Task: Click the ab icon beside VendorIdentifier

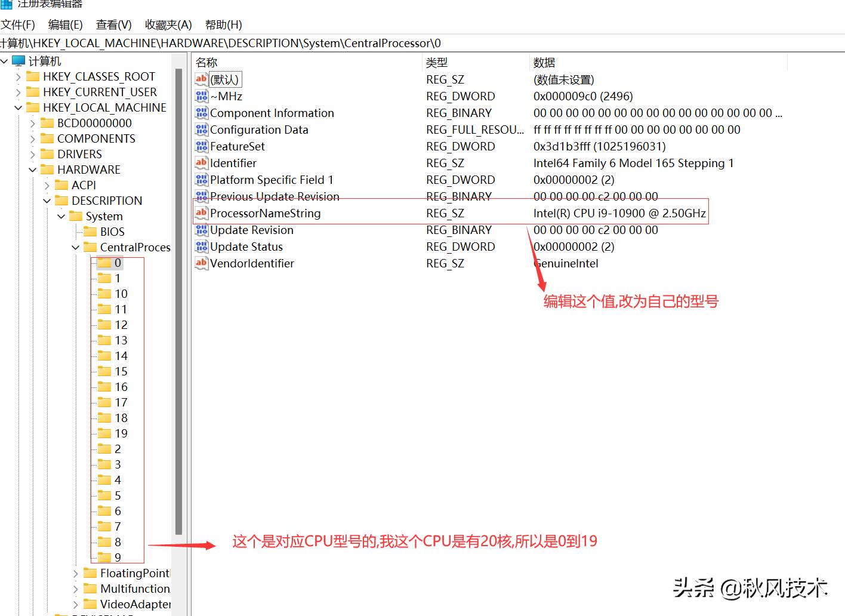Action: tap(201, 263)
